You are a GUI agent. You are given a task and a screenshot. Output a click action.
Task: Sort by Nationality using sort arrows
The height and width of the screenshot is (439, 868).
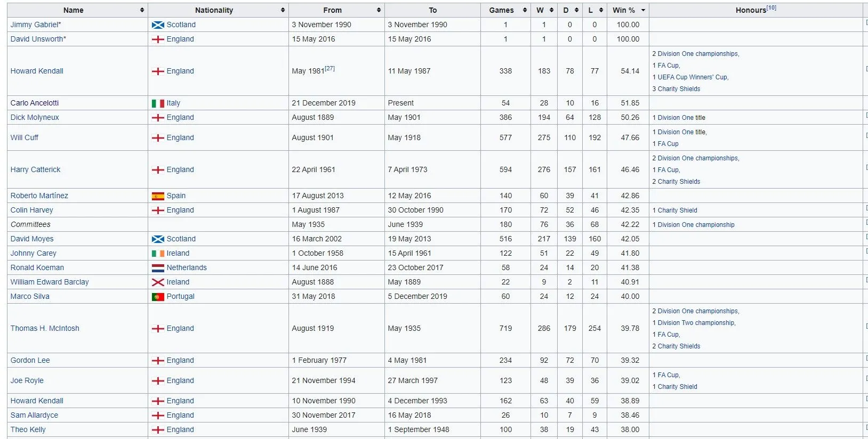pos(283,10)
